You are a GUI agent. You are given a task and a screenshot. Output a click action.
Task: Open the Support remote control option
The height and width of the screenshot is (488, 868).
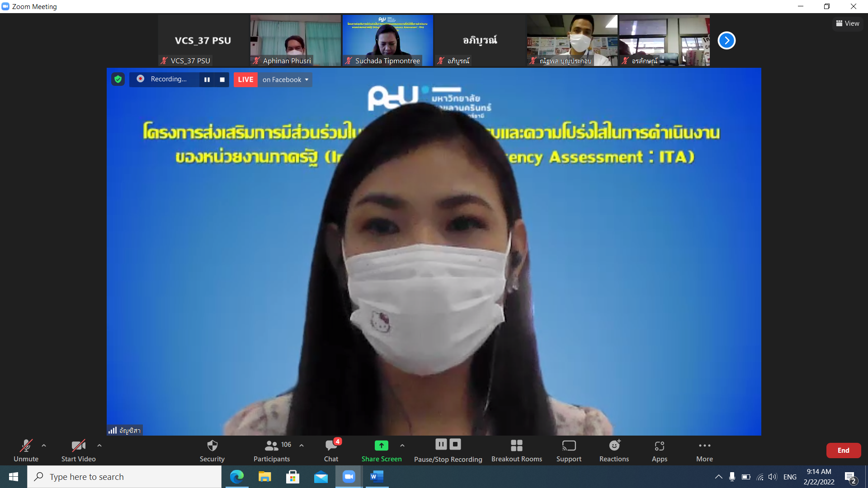pos(569,450)
